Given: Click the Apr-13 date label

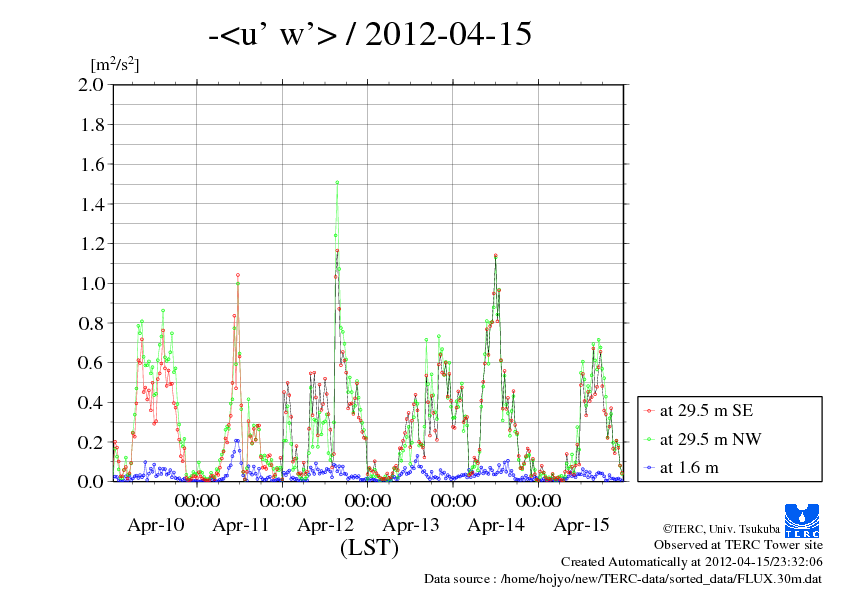Looking at the screenshot, I should [x=411, y=525].
